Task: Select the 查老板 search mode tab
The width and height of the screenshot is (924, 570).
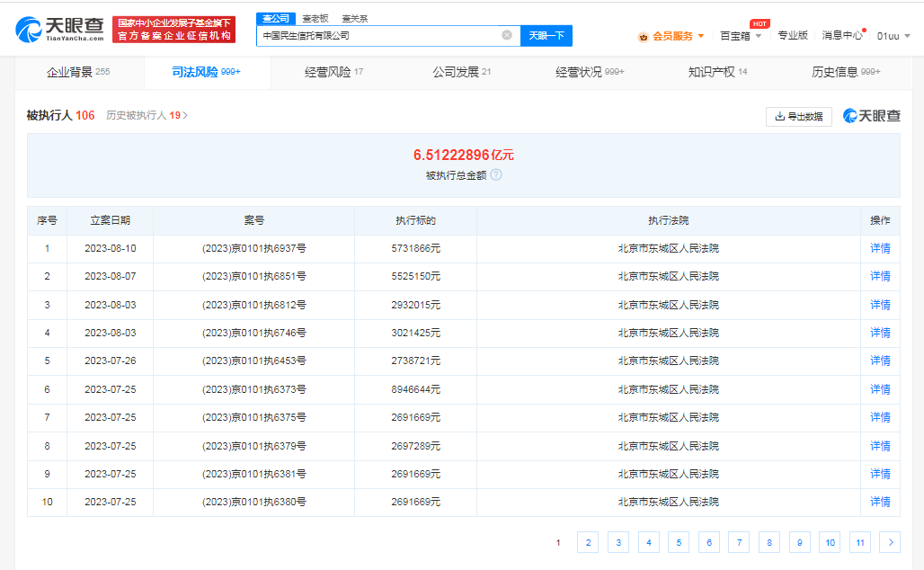Action: click(315, 18)
